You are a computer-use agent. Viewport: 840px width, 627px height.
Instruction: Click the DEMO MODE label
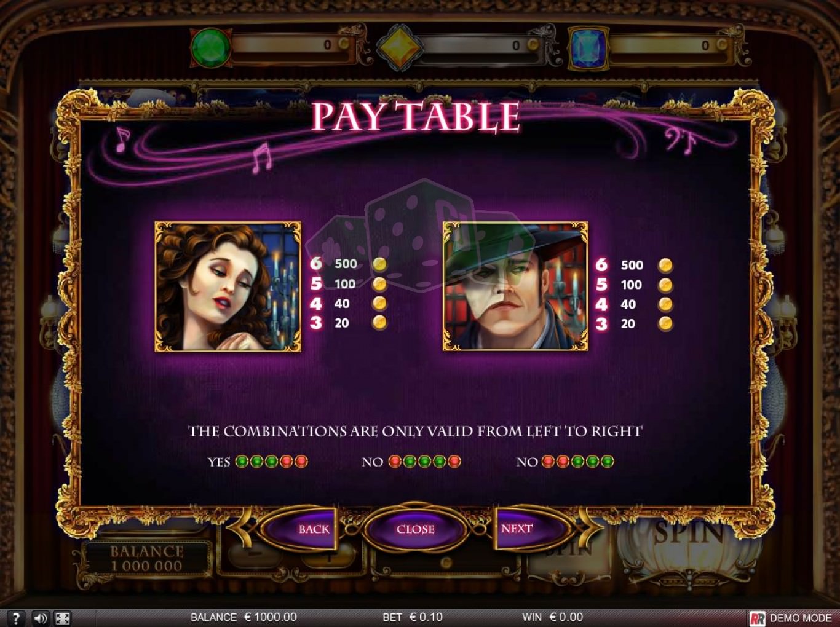(x=800, y=618)
